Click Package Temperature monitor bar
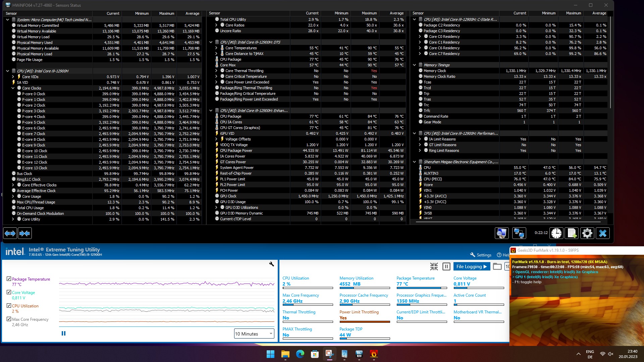 422,288
